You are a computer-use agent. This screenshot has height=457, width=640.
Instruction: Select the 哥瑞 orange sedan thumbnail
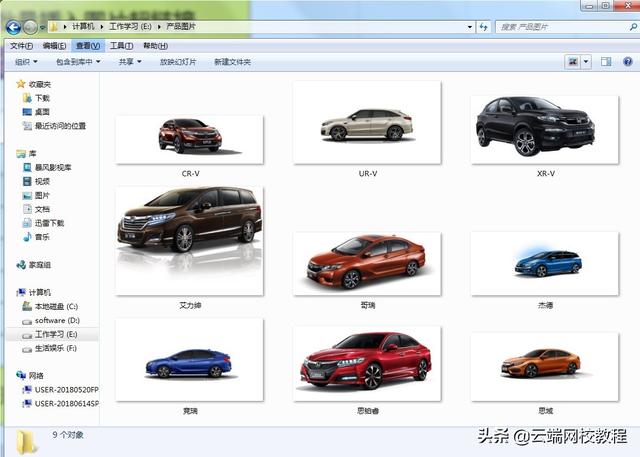(367, 264)
